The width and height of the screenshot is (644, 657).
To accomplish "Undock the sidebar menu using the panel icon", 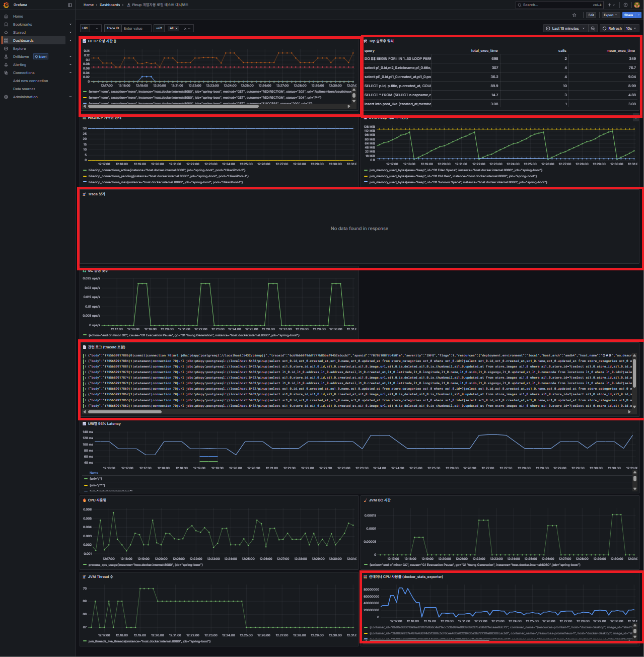I will (70, 5).
